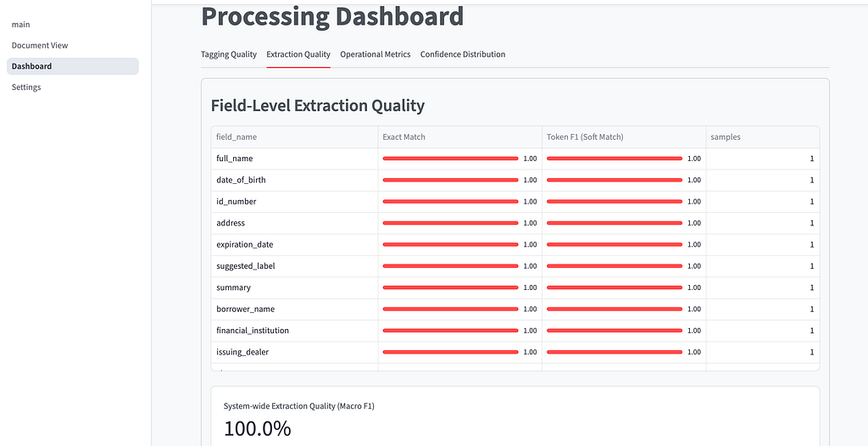The image size is (868, 446).
Task: Click Exact Match progress bar for summary
Action: [451, 287]
